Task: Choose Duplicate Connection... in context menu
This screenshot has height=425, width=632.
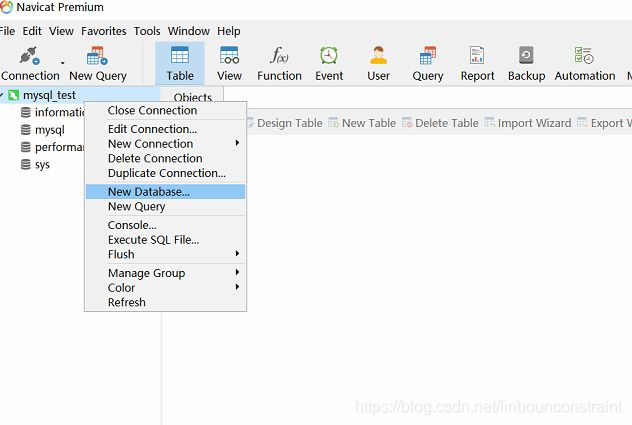Action: tap(165, 173)
